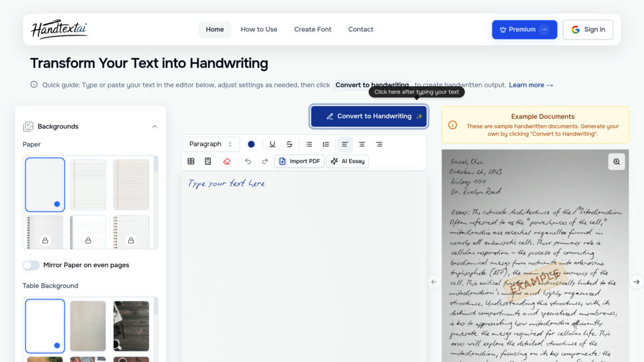This screenshot has height=362, width=644.
Task: Open the blue ink color picker
Action: (x=252, y=144)
